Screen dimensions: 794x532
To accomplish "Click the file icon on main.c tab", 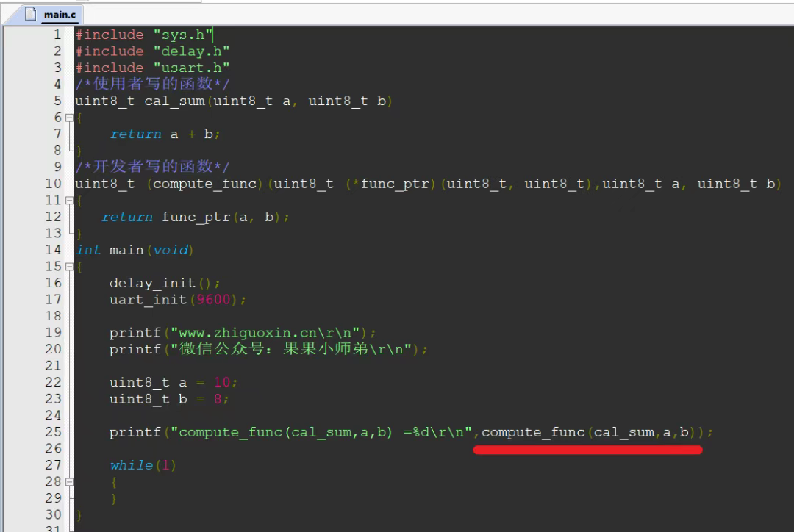I will [x=31, y=14].
